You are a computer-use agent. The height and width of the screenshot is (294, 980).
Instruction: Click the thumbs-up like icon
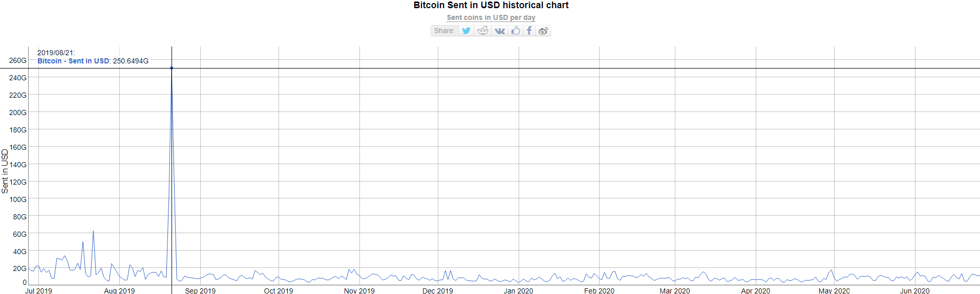tap(516, 31)
